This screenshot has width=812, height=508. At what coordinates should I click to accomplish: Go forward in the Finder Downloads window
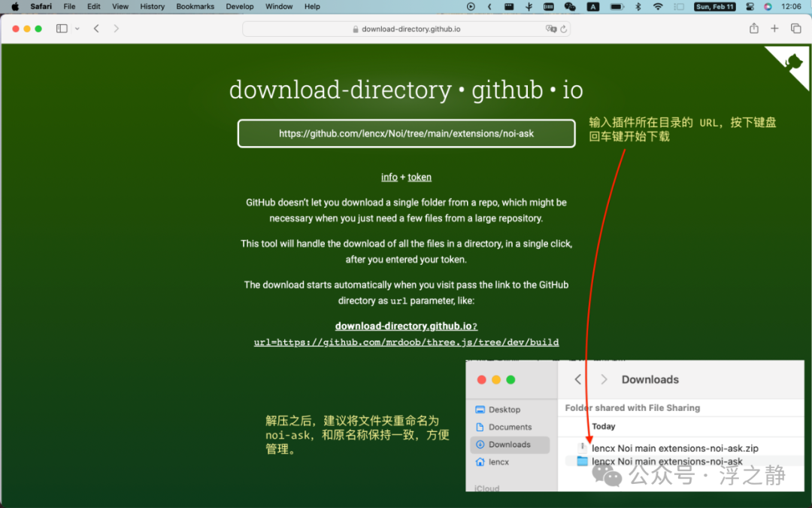(x=604, y=379)
